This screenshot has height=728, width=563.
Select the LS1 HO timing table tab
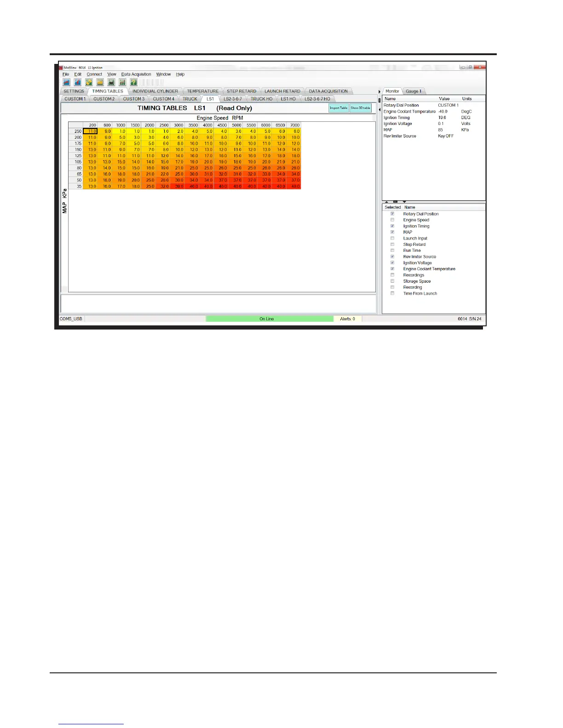[x=288, y=99]
